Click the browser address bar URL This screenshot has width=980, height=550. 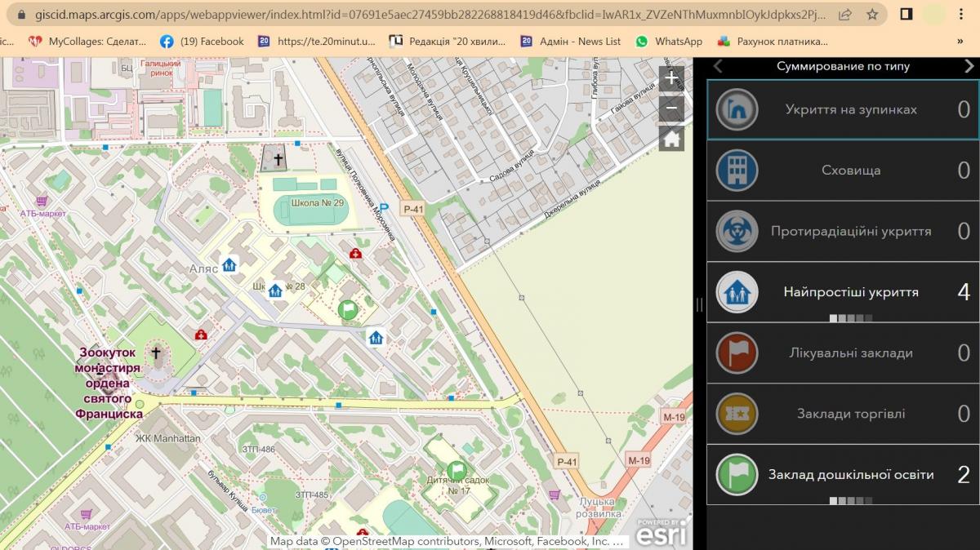click(425, 14)
